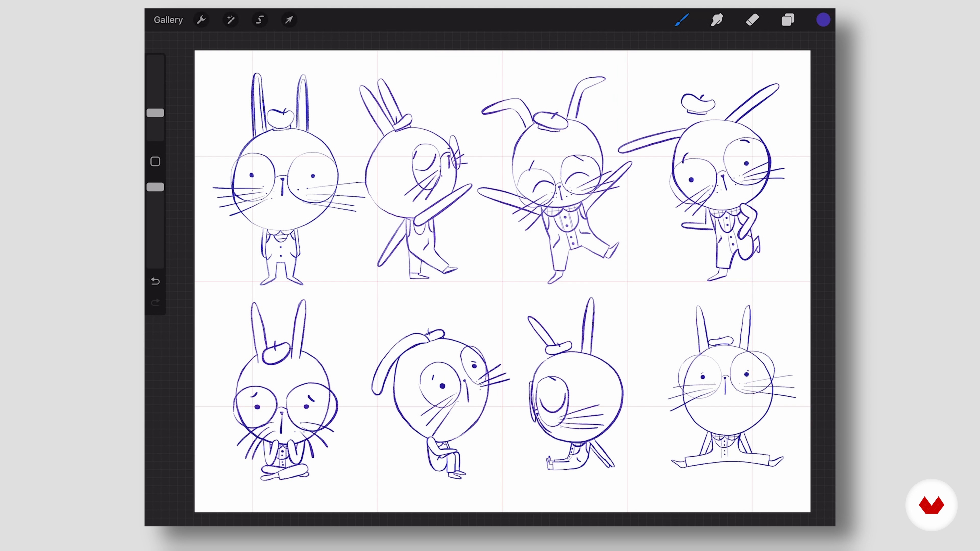The height and width of the screenshot is (551, 980).
Task: Click the red Domestika logo badge
Action: click(x=931, y=505)
